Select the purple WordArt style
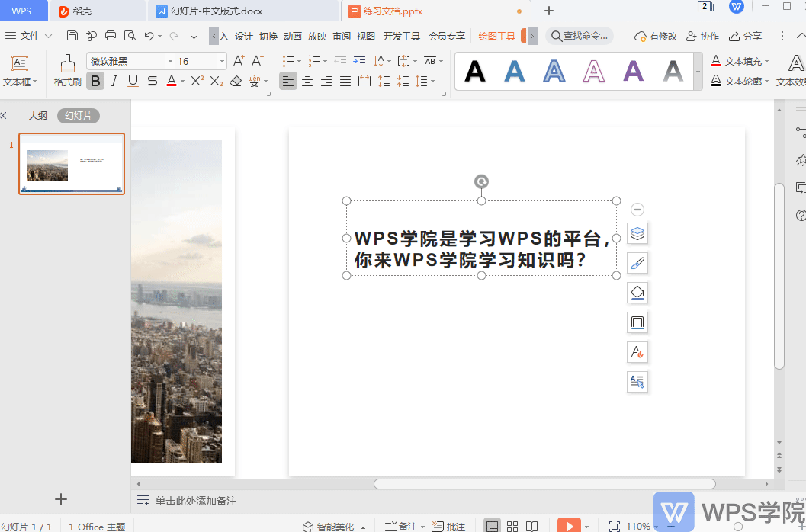806x532 pixels. tap(633, 71)
